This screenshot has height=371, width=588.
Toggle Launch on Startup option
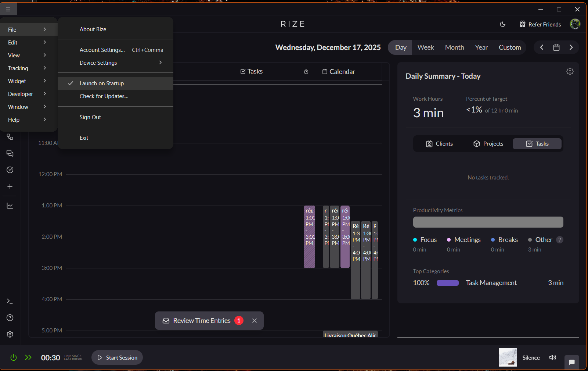(102, 83)
